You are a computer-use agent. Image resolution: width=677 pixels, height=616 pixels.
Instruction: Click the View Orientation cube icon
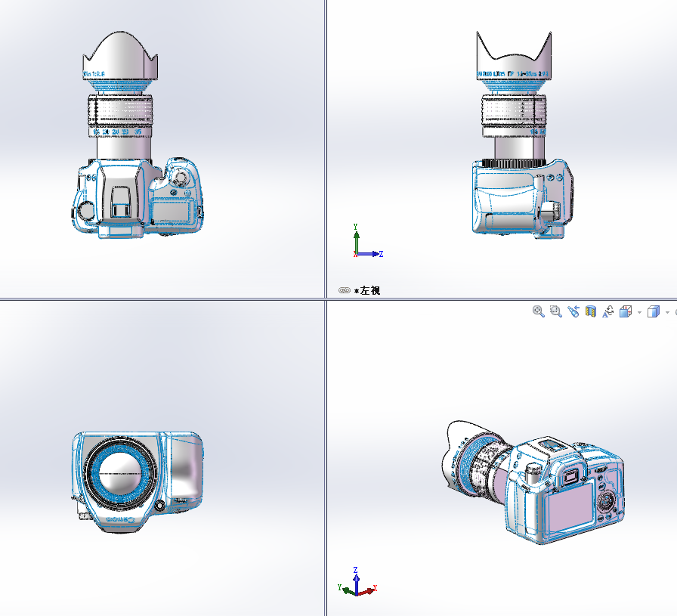pos(625,311)
